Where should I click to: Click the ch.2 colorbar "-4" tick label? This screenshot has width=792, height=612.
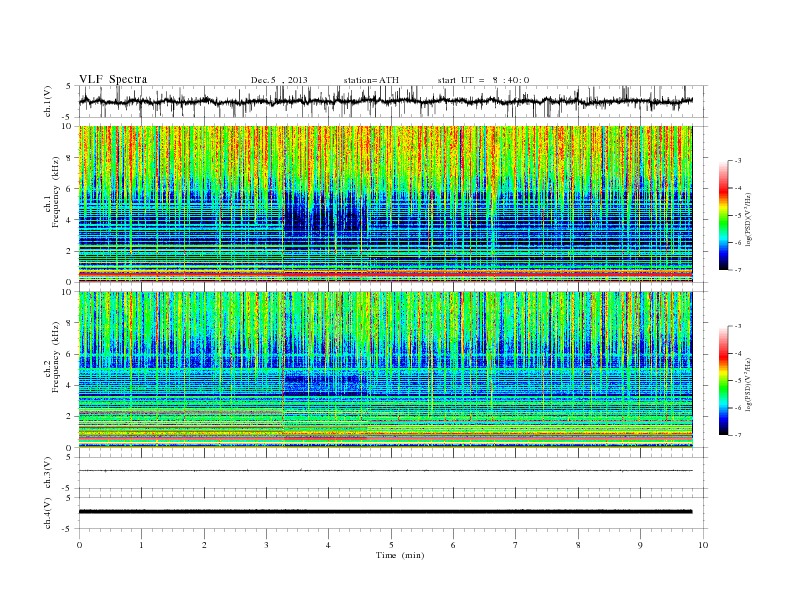(738, 353)
